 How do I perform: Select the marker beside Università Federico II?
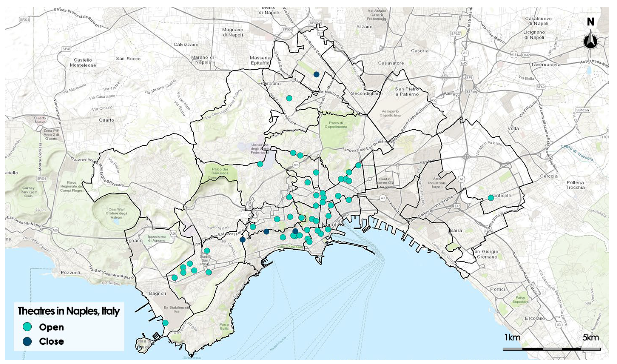(260, 164)
